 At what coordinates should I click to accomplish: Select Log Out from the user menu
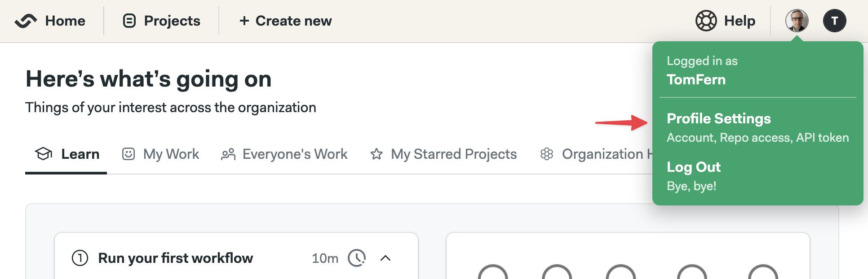[694, 167]
